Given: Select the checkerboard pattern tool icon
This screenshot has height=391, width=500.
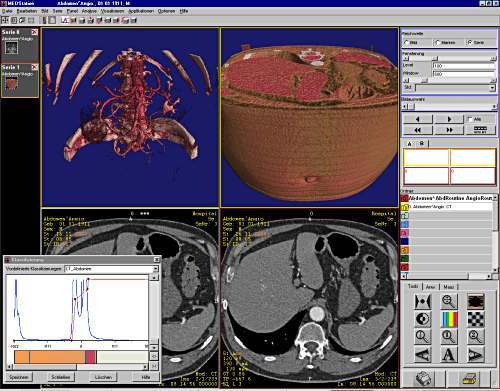Looking at the screenshot, I should (476, 319).
